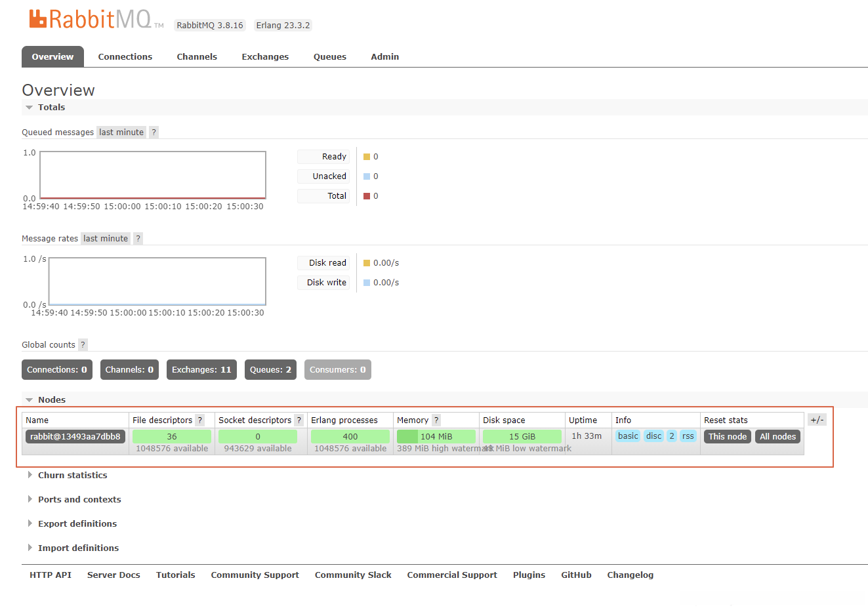Go to the Channels tab
Screen dimensions: 868x612
point(197,57)
